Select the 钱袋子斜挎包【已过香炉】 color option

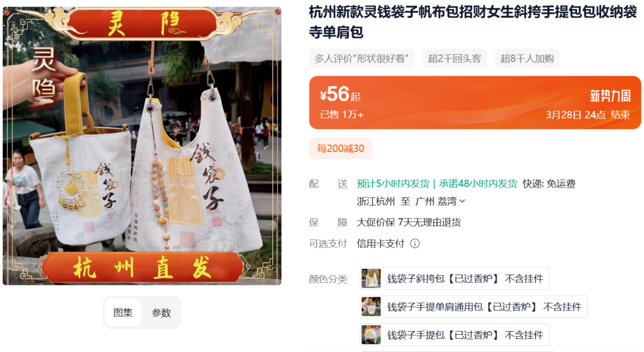pos(454,279)
